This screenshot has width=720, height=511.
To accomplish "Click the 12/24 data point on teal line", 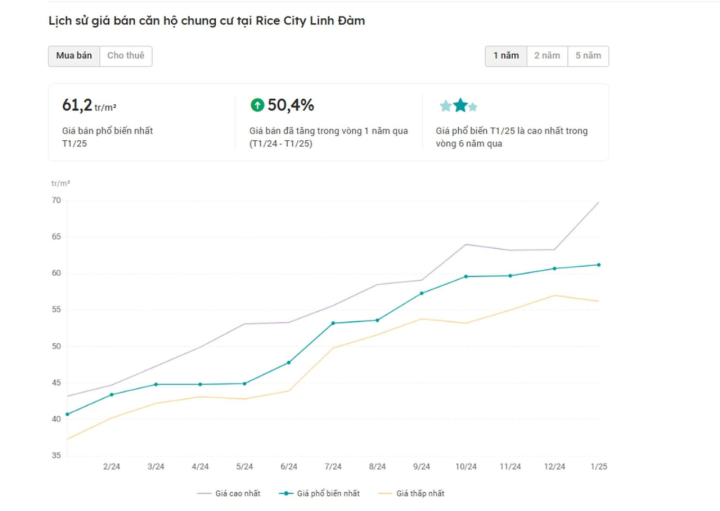I will [x=554, y=268].
